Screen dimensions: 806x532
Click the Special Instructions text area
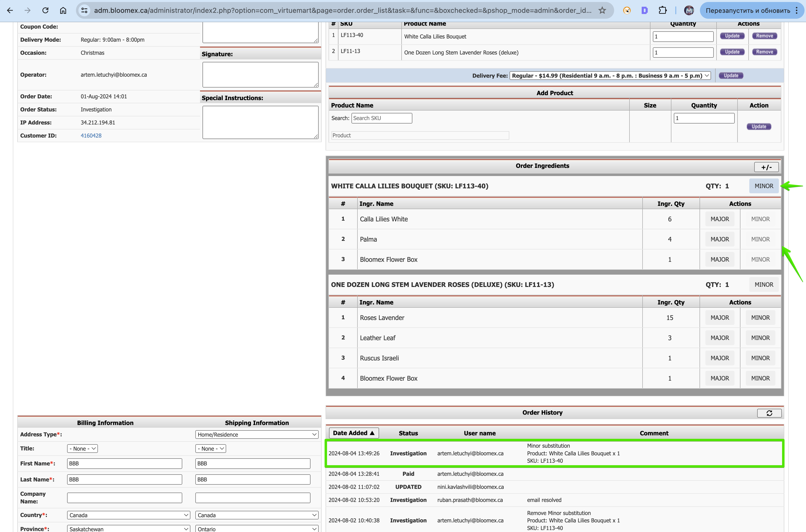tap(260, 123)
